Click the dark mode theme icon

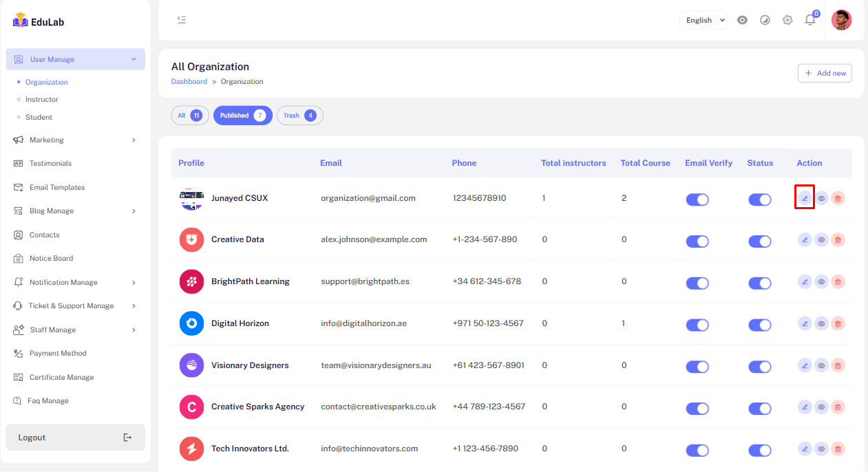(765, 20)
